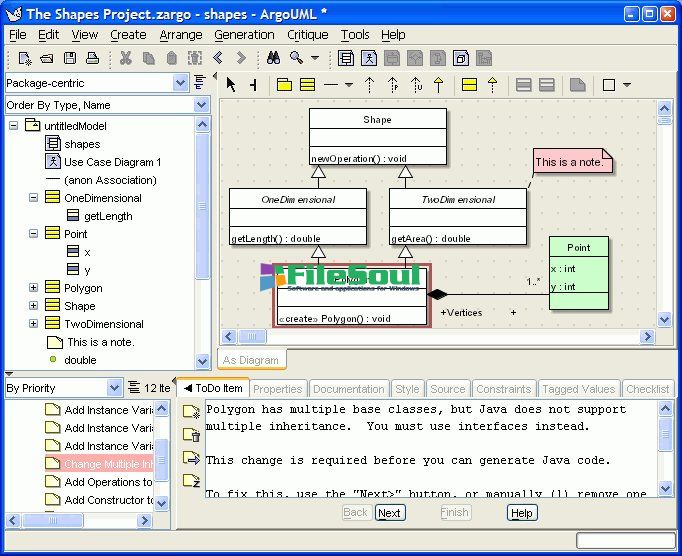
Task: Click the New project icon
Action: click(x=25, y=58)
